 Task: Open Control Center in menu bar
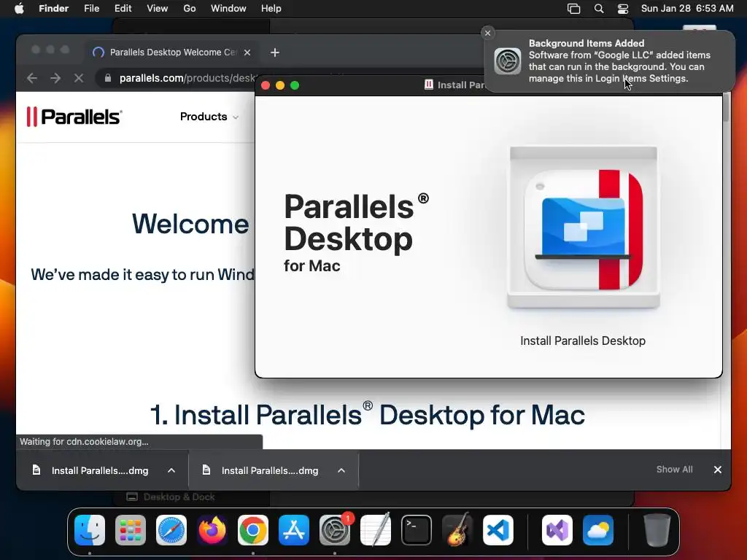623,9
